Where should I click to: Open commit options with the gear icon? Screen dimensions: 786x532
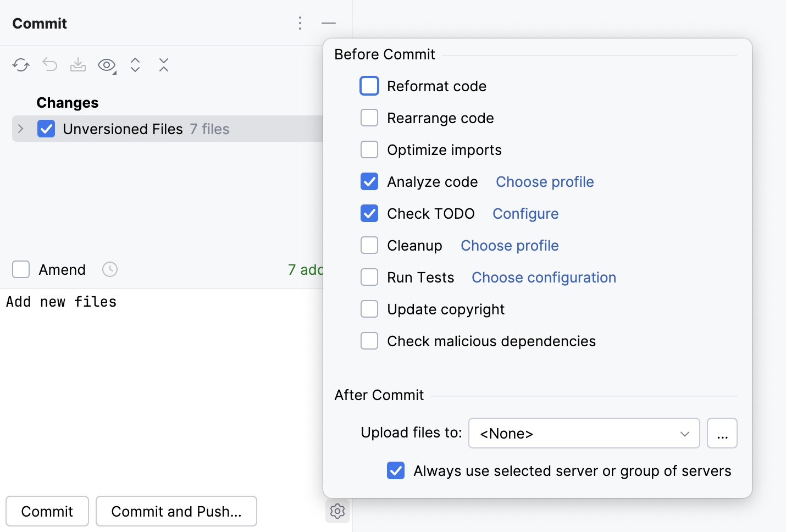[x=337, y=511]
